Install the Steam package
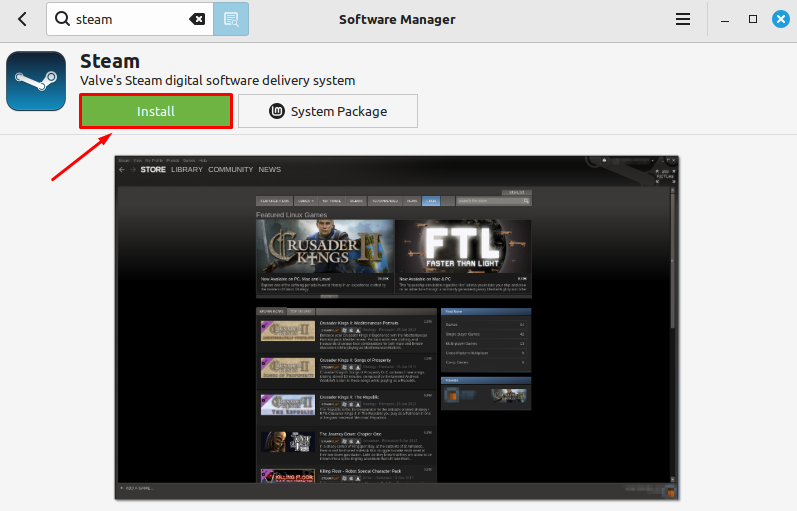This screenshot has width=797, height=511. [x=156, y=111]
